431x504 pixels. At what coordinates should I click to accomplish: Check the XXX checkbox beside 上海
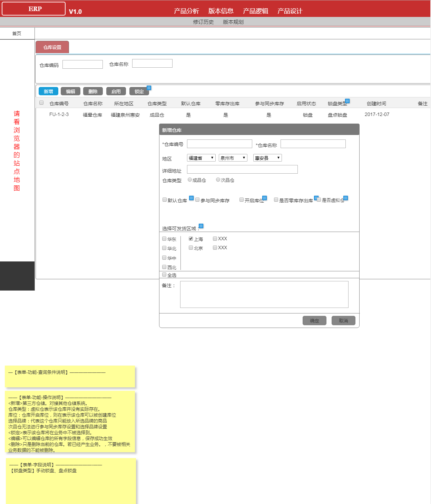click(215, 239)
